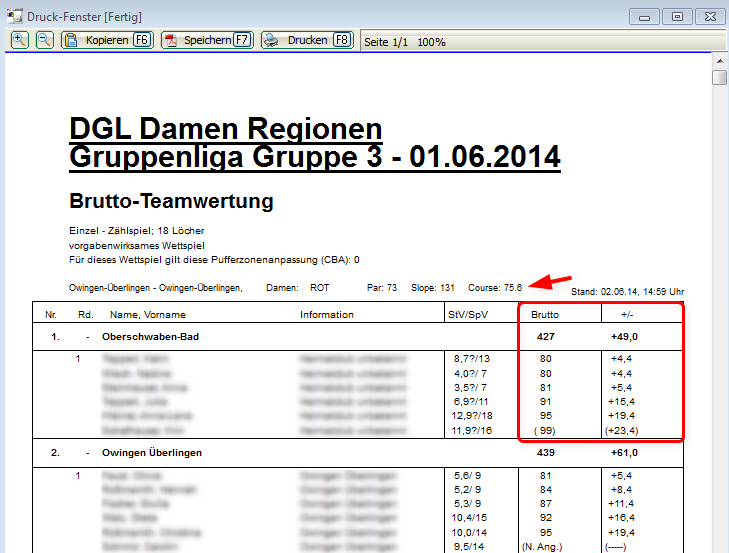Click the scrollbar up arrow

pos(719,59)
